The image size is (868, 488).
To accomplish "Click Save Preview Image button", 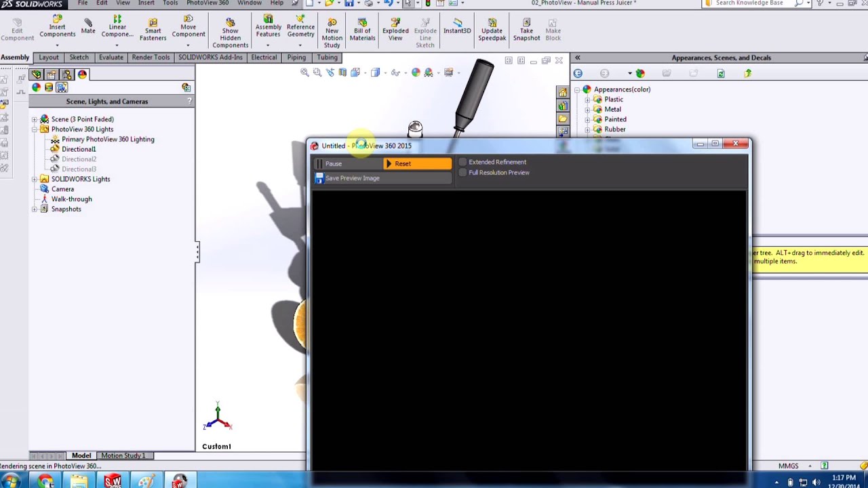I will pyautogui.click(x=382, y=178).
